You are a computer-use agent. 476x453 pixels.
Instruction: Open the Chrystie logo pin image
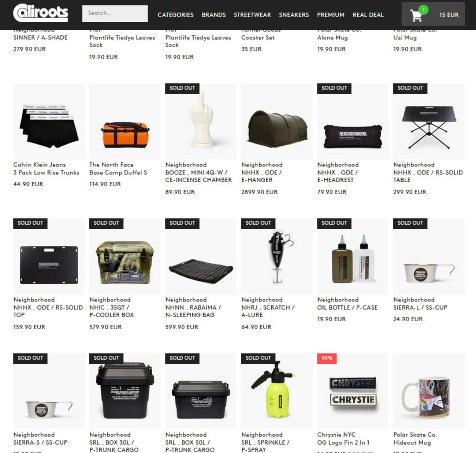point(353,391)
